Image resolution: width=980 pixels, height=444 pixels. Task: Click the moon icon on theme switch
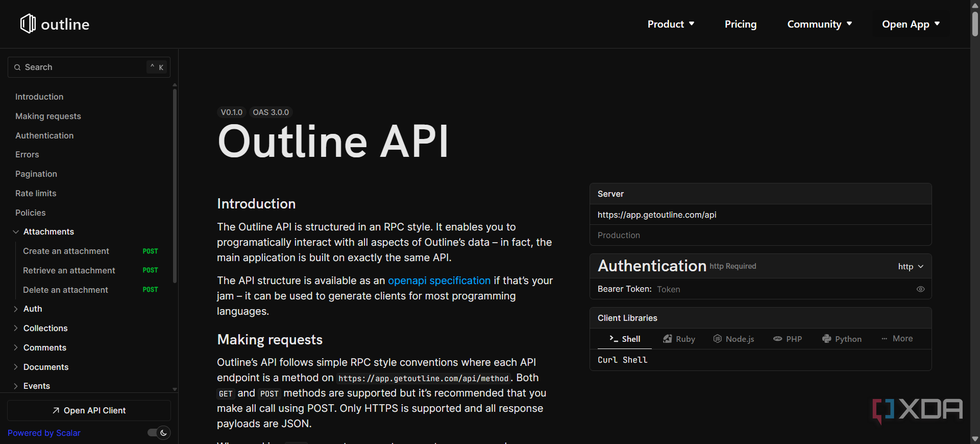163,433
